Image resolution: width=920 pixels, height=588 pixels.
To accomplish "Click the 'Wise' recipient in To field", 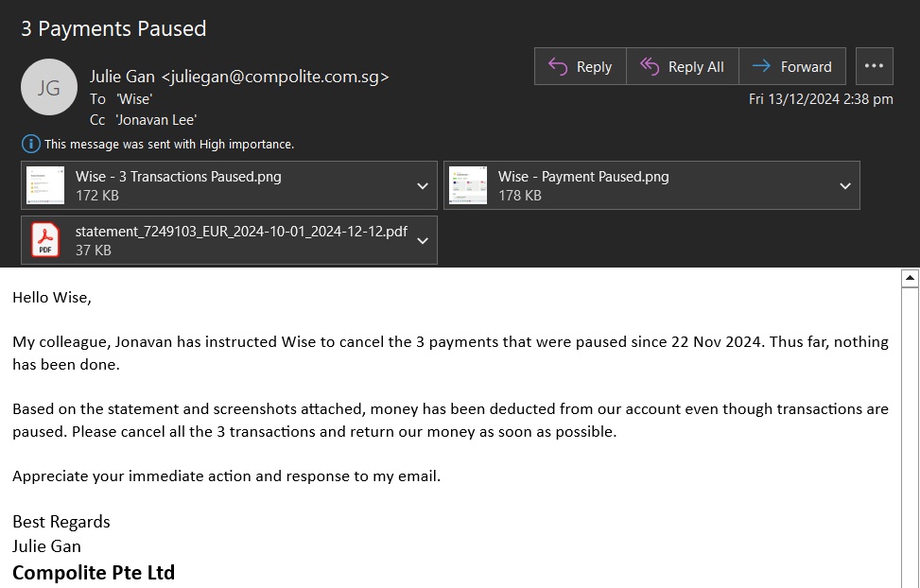I will click(x=134, y=99).
